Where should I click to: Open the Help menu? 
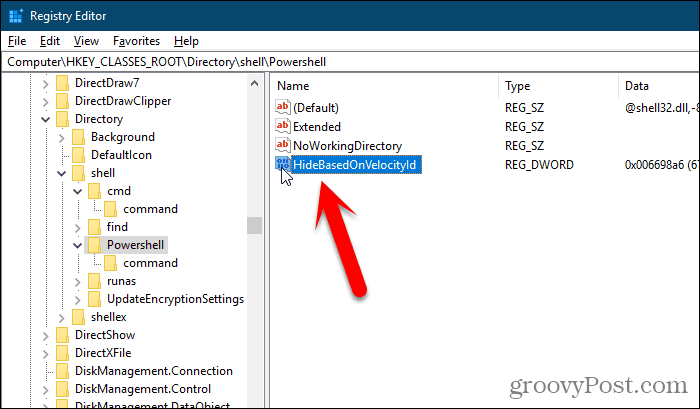[x=186, y=41]
